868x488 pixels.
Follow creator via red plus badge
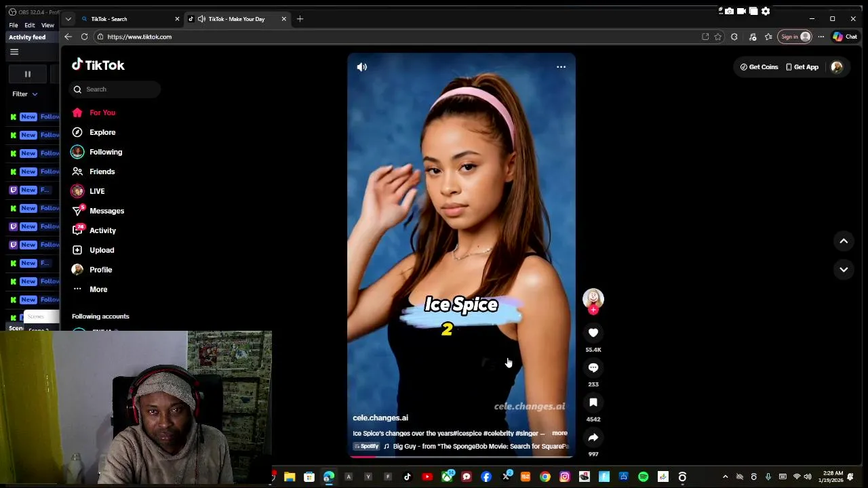coord(593,310)
